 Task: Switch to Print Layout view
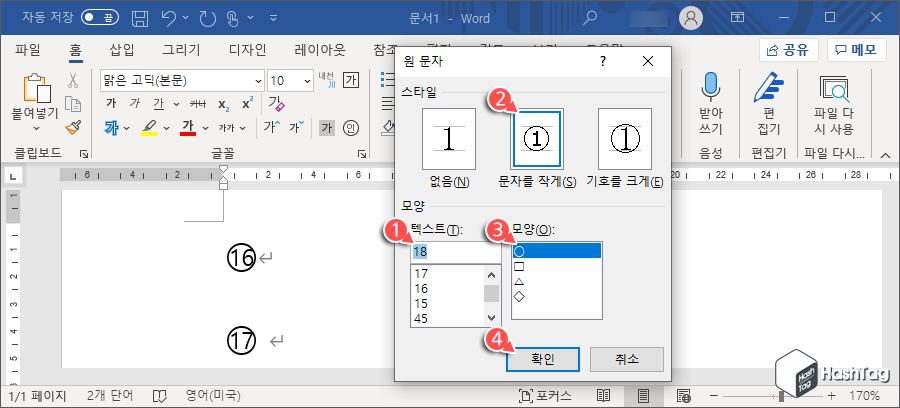[x=643, y=395]
